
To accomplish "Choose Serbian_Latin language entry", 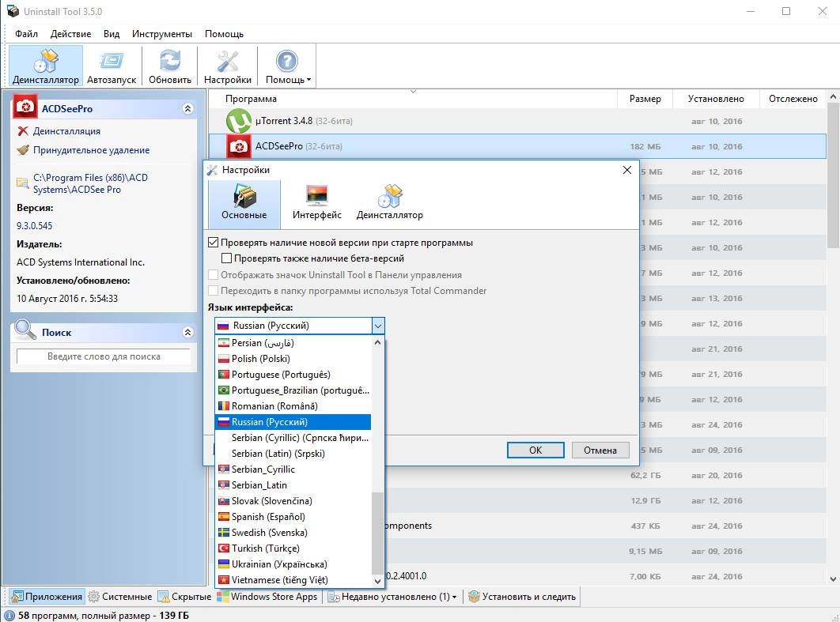I will click(293, 485).
